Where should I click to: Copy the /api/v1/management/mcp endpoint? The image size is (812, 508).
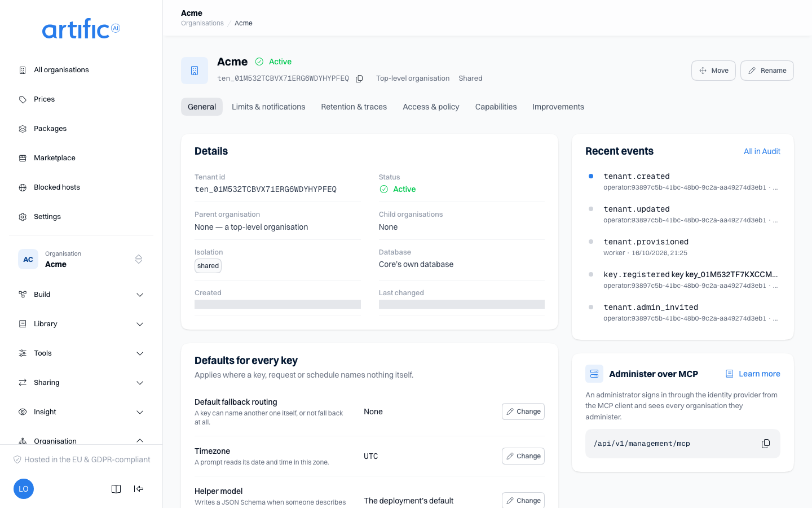(766, 444)
